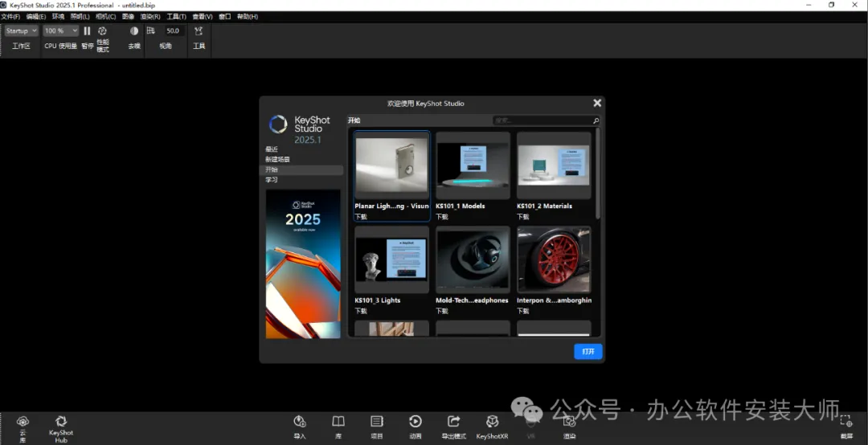Close the welcome dialog with the X
Image resolution: width=868 pixels, height=445 pixels.
click(x=597, y=103)
